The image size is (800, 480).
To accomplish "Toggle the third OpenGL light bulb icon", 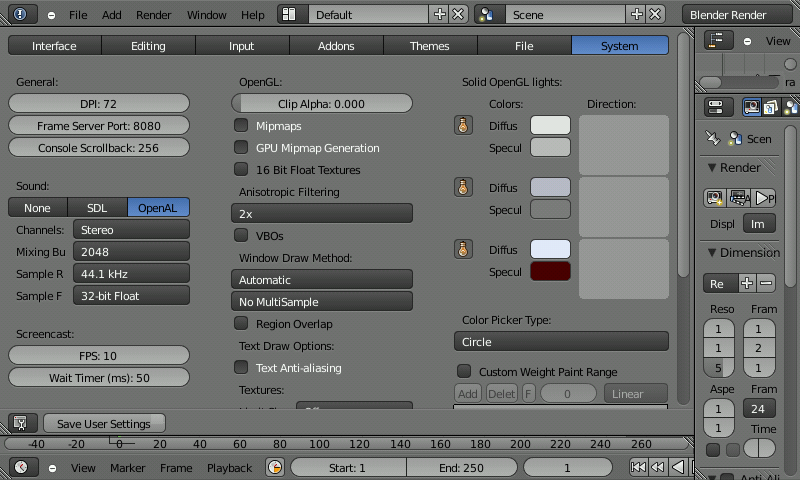I will 463,249.
